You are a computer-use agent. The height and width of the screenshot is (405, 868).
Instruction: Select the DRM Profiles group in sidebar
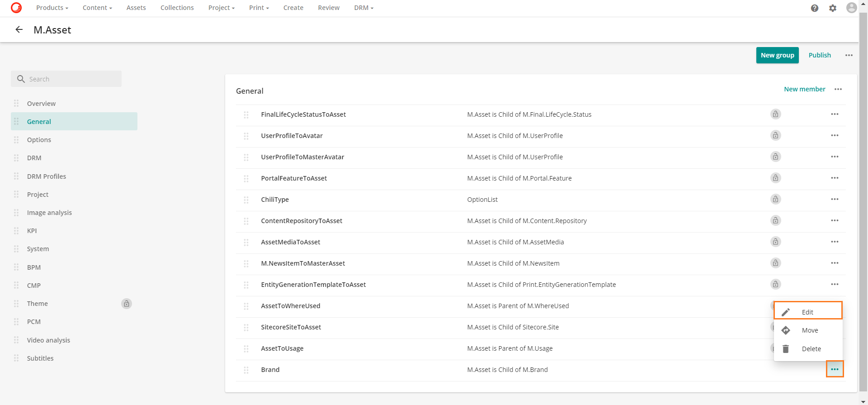coord(47,176)
